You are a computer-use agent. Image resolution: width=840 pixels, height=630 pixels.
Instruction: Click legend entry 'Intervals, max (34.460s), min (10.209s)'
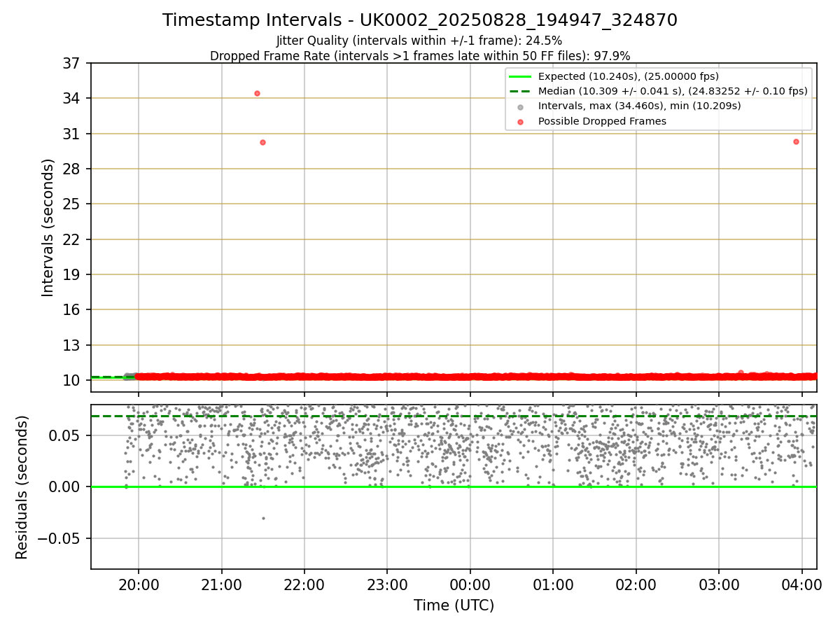640,106
